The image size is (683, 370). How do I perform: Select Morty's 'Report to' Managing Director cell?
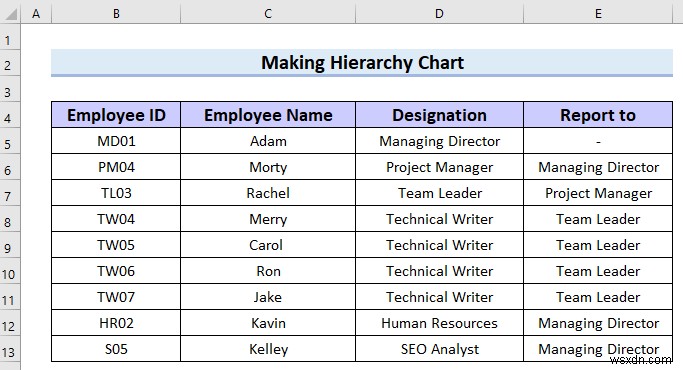click(598, 167)
